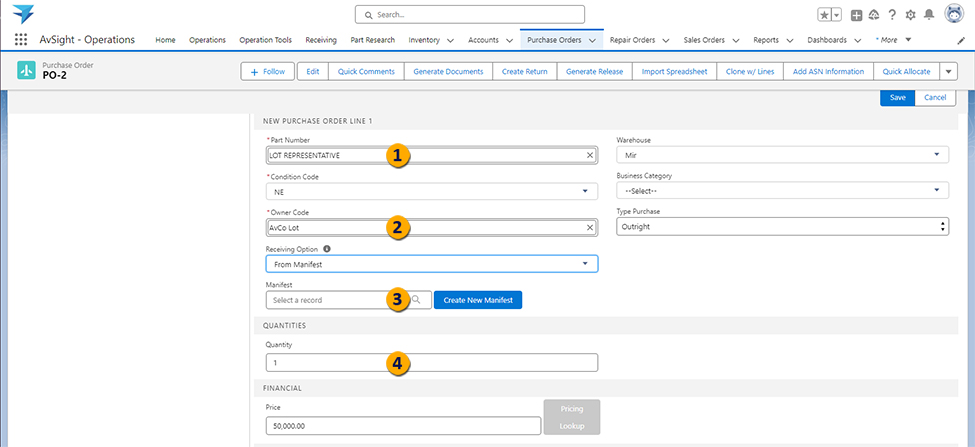Click the blue Save button
Viewport: 975px width, 447px height.
click(897, 97)
